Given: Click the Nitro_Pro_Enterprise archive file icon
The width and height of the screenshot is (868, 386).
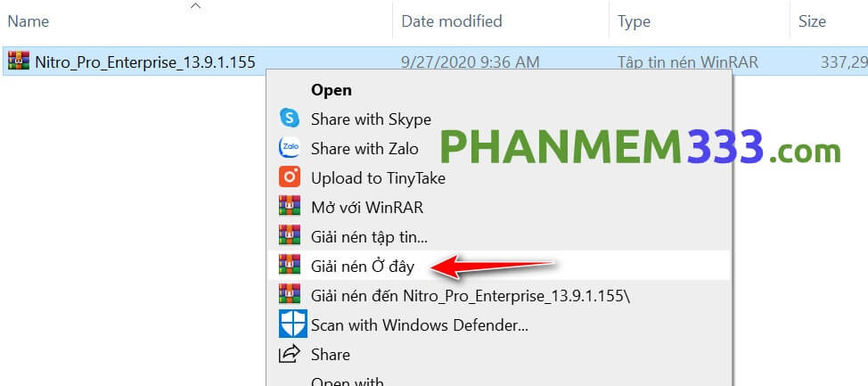Looking at the screenshot, I should pyautogui.click(x=18, y=62).
